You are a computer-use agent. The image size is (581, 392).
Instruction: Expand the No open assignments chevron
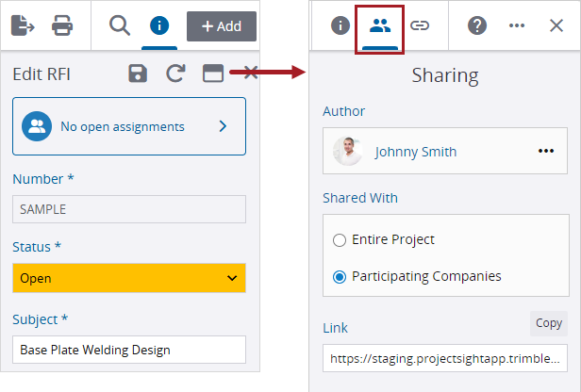click(223, 126)
